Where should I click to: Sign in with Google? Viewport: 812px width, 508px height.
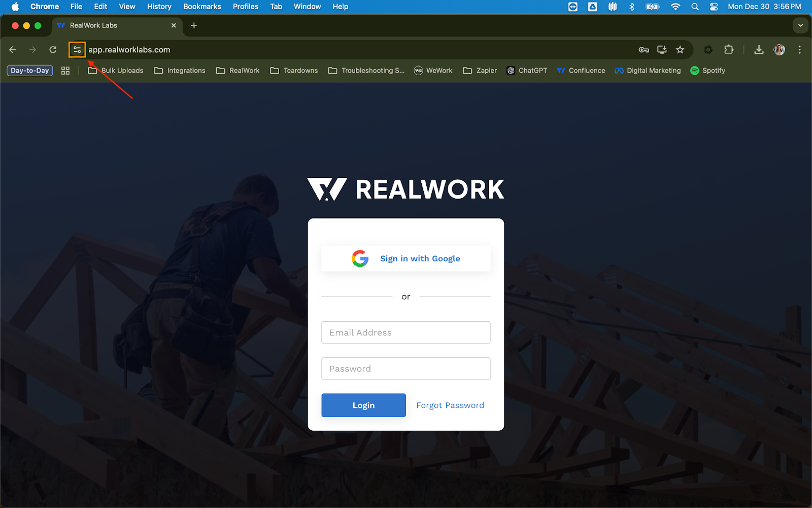tap(406, 259)
